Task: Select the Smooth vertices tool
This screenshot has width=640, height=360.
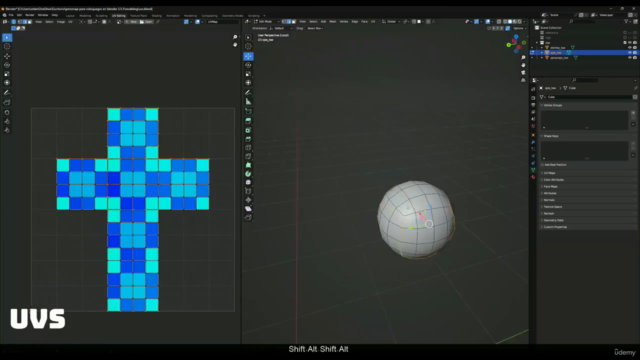Action: (x=248, y=182)
